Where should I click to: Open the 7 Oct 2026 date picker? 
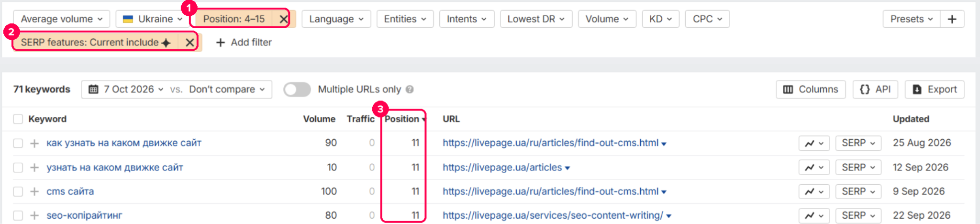coord(126,90)
